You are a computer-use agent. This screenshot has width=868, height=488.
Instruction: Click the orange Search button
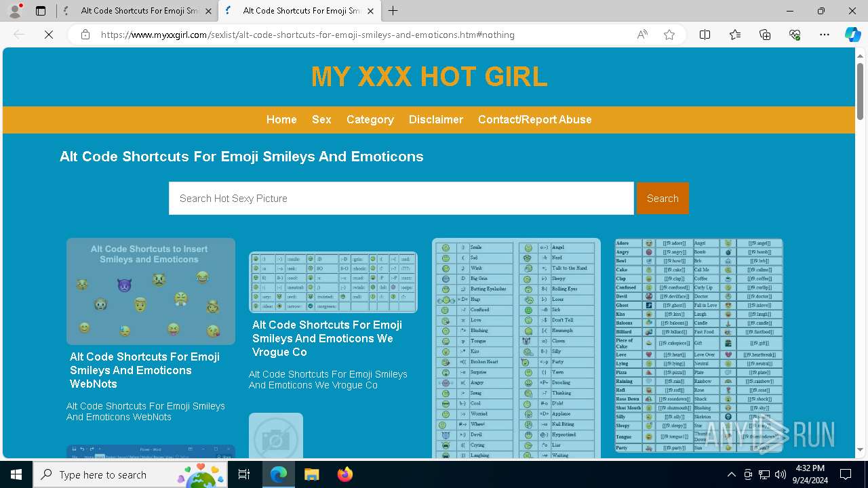coord(663,199)
